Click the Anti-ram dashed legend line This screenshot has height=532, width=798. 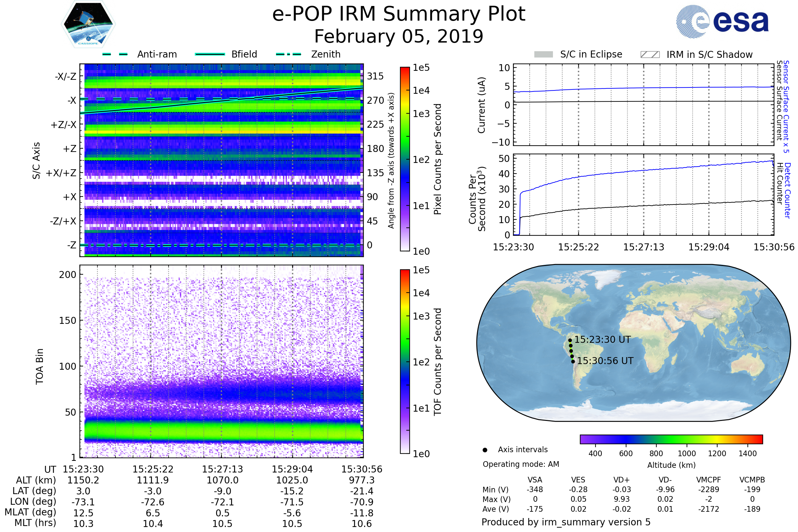pyautogui.click(x=115, y=54)
